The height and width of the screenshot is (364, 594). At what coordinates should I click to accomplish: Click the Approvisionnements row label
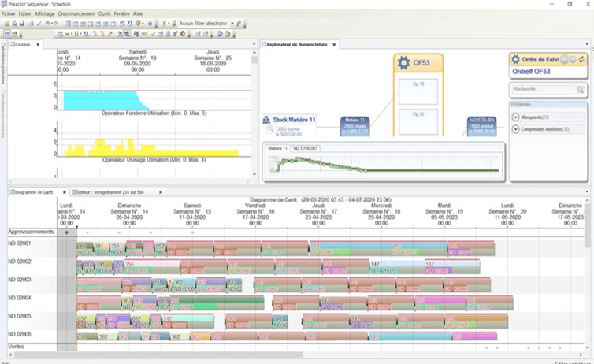point(31,232)
